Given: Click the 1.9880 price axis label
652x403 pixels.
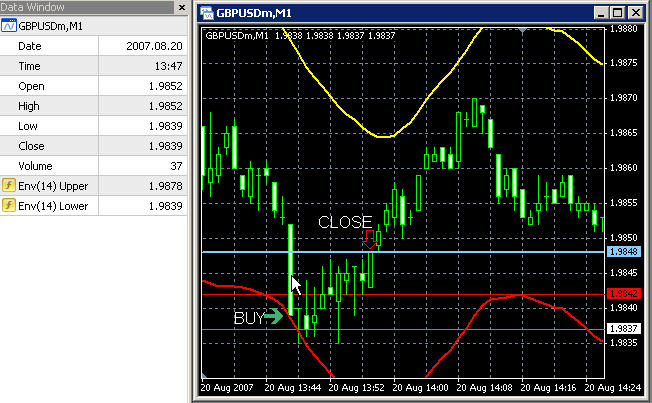Looking at the screenshot, I should 623,29.
